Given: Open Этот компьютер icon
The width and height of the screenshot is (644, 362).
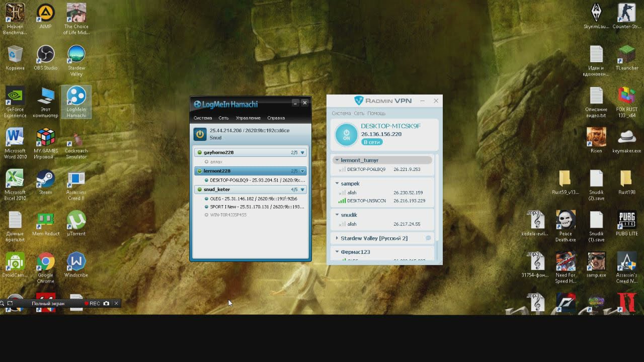Looking at the screenshot, I should 45,103.
